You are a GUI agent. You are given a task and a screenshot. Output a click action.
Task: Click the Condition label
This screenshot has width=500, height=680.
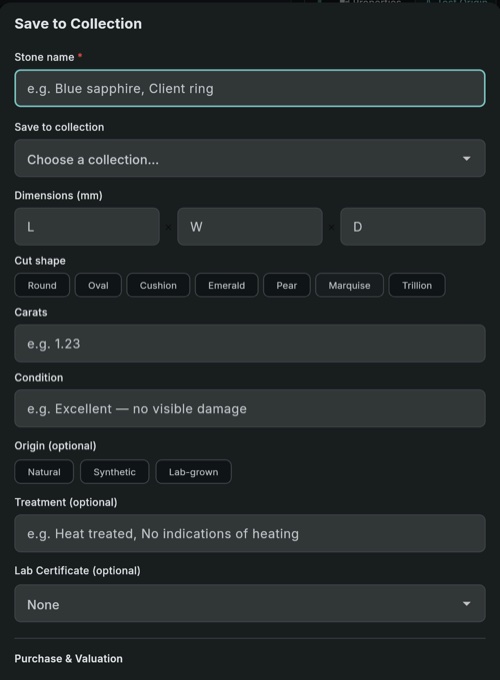tap(39, 378)
